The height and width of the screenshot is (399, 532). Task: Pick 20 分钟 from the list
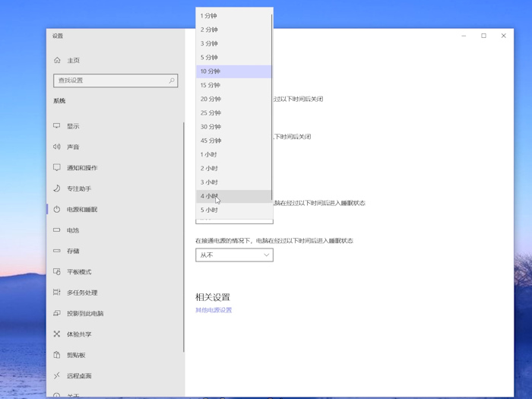pyautogui.click(x=234, y=99)
